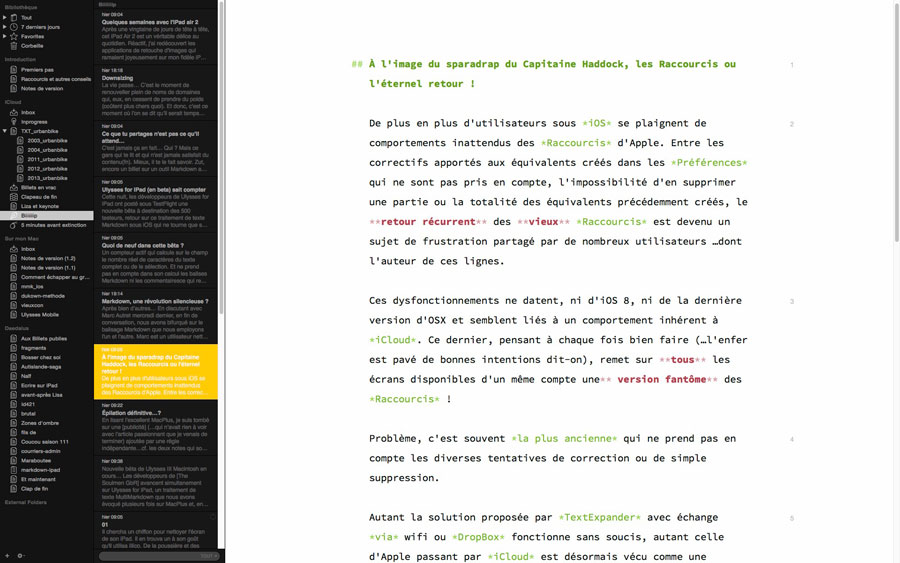Click the Clap de fin document icon
900x563 pixels.
(x=14, y=488)
